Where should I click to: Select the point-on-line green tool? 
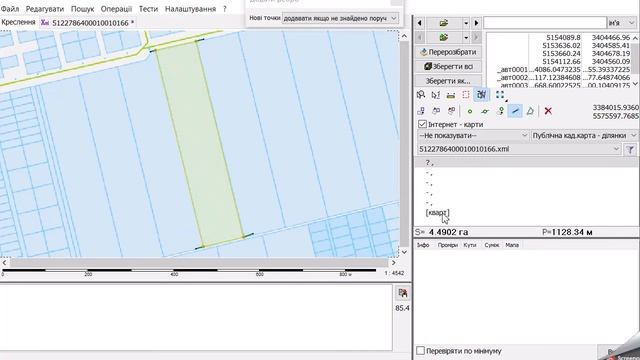click(x=485, y=111)
